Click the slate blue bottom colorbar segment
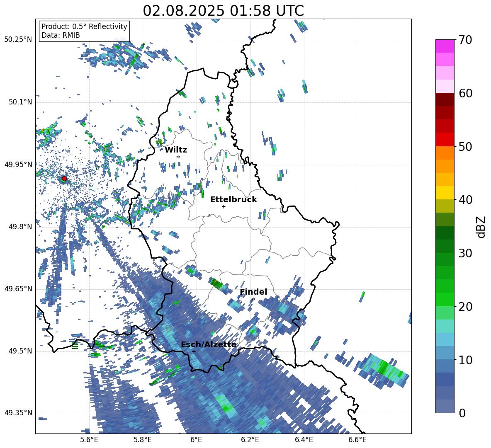The width and height of the screenshot is (491, 448). coord(445,406)
